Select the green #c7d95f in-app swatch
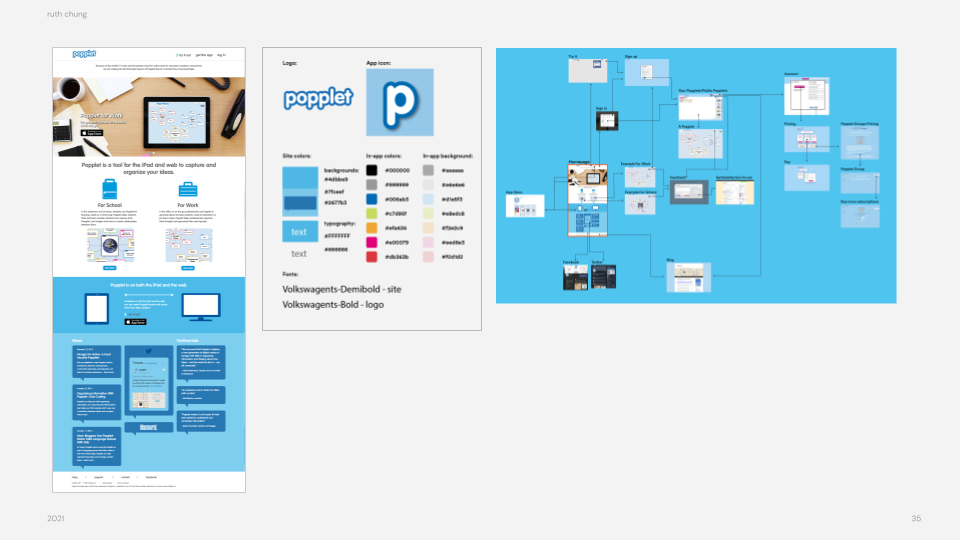Viewport: 960px width, 540px height. (372, 213)
